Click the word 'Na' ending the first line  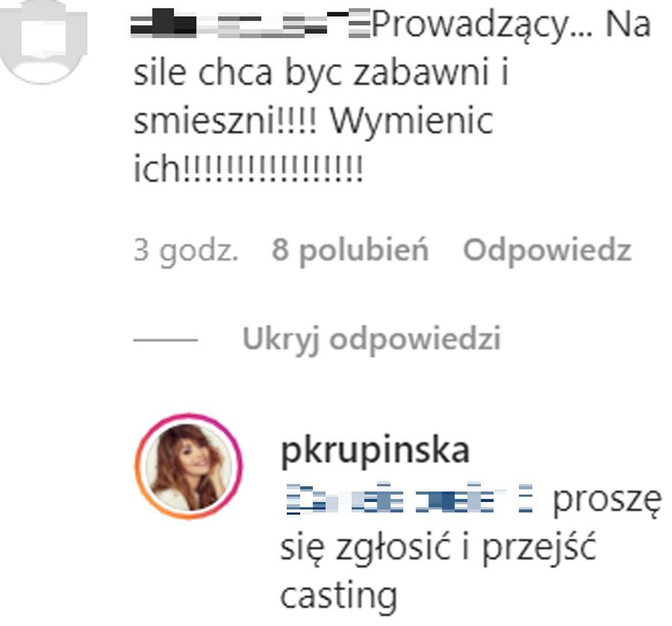[628, 25]
